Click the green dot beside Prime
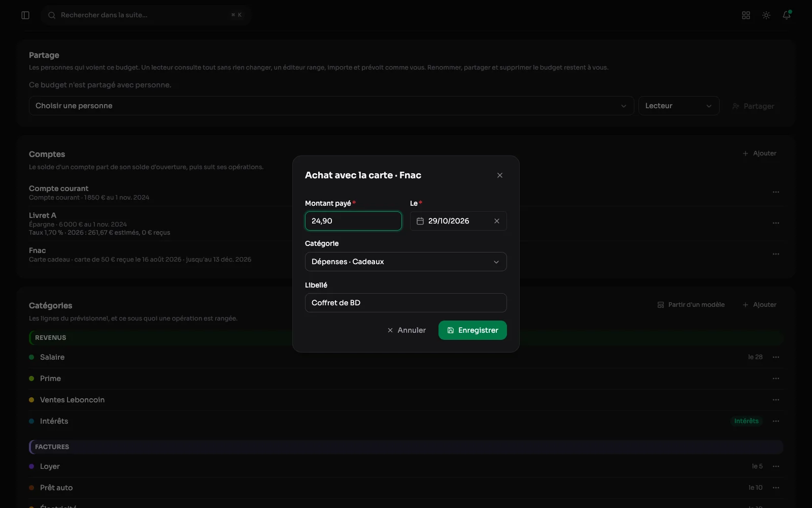This screenshot has height=508, width=812. click(x=31, y=378)
